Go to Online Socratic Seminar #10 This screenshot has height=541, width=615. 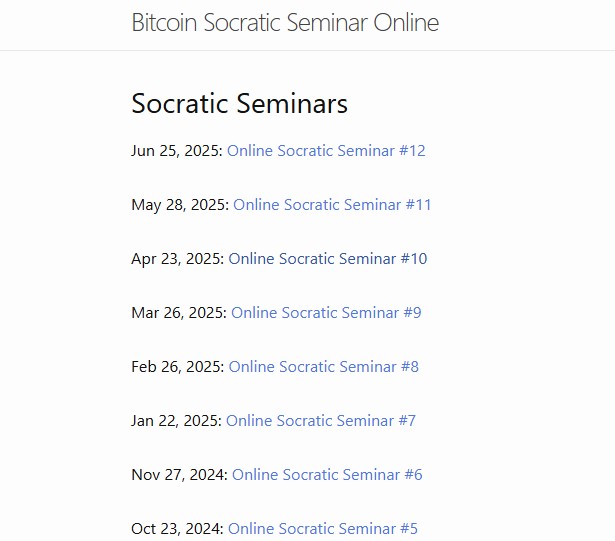[x=327, y=259]
